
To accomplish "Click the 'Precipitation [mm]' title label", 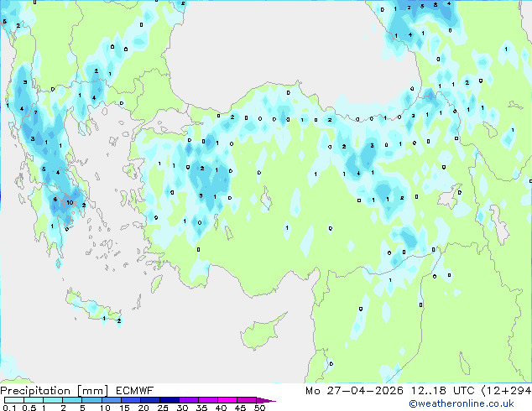I will (x=55, y=391).
